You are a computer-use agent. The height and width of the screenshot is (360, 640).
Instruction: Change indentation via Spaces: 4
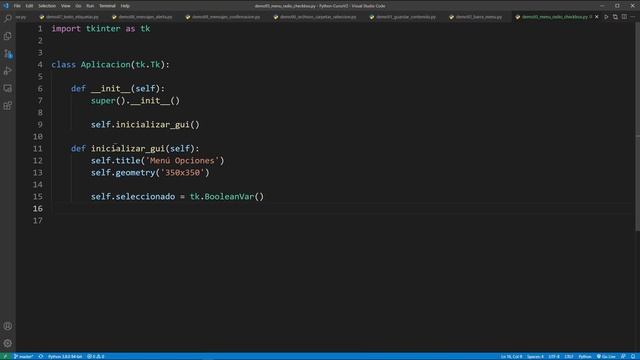pos(535,356)
